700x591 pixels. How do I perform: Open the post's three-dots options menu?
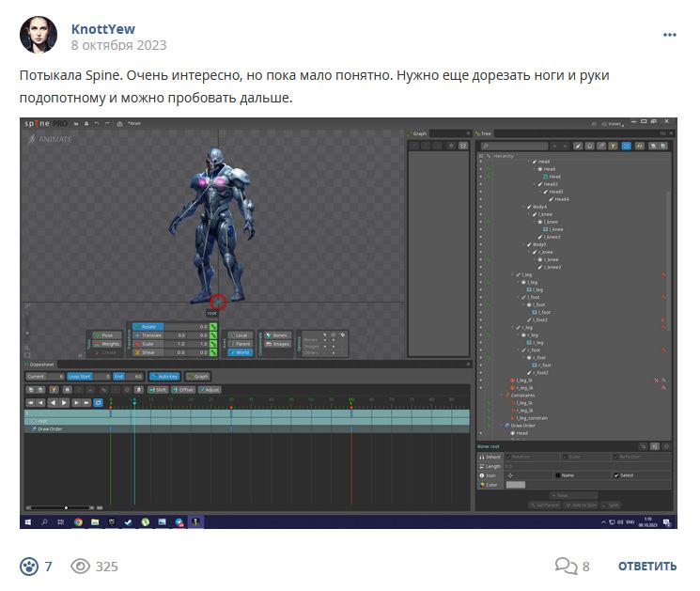pyautogui.click(x=669, y=35)
